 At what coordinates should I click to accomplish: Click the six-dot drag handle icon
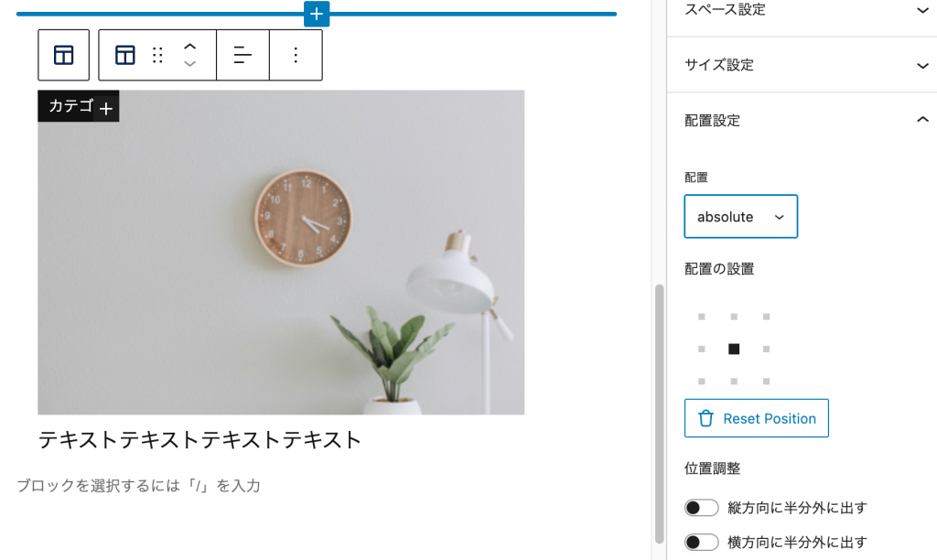(157, 55)
